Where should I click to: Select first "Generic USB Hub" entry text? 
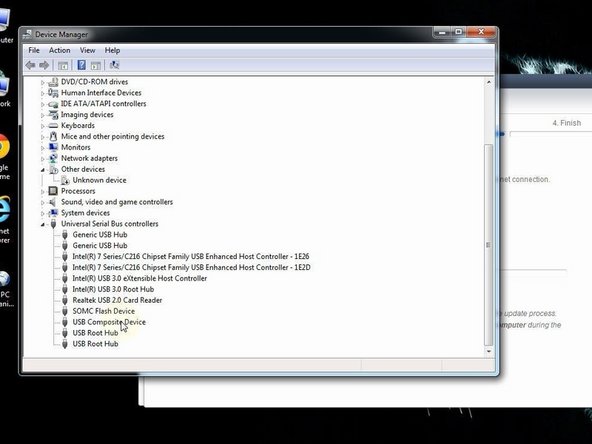tap(100, 234)
